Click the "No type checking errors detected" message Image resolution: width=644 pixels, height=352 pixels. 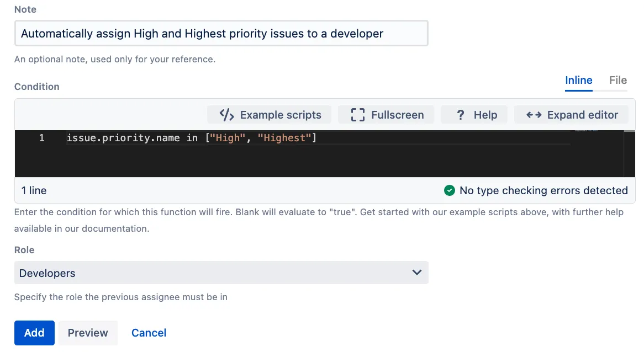543,190
